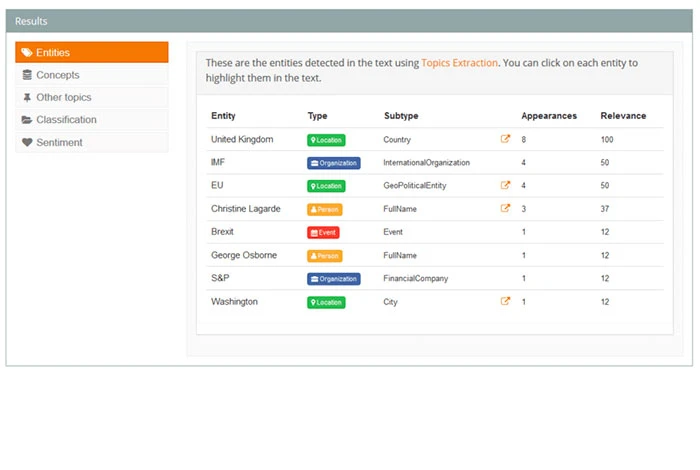Image resolution: width=700 pixels, height=470 pixels.
Task: Click the Location badge for Washington
Action: click(x=326, y=302)
